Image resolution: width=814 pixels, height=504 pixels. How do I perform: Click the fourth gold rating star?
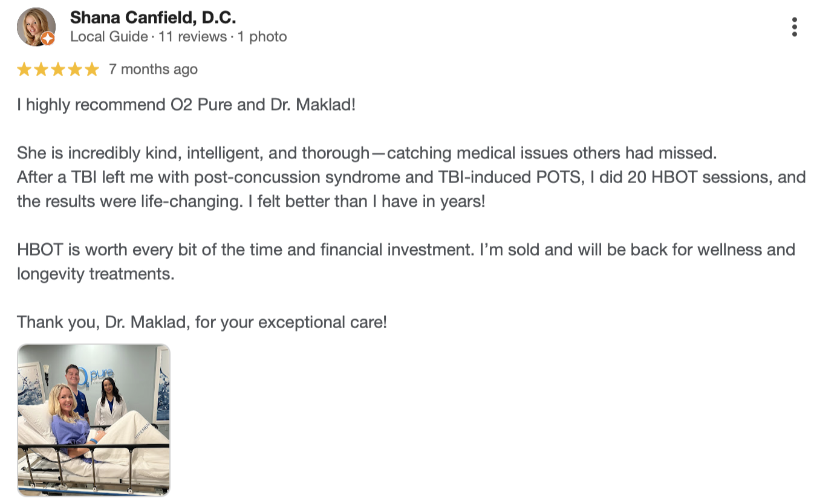click(x=75, y=69)
